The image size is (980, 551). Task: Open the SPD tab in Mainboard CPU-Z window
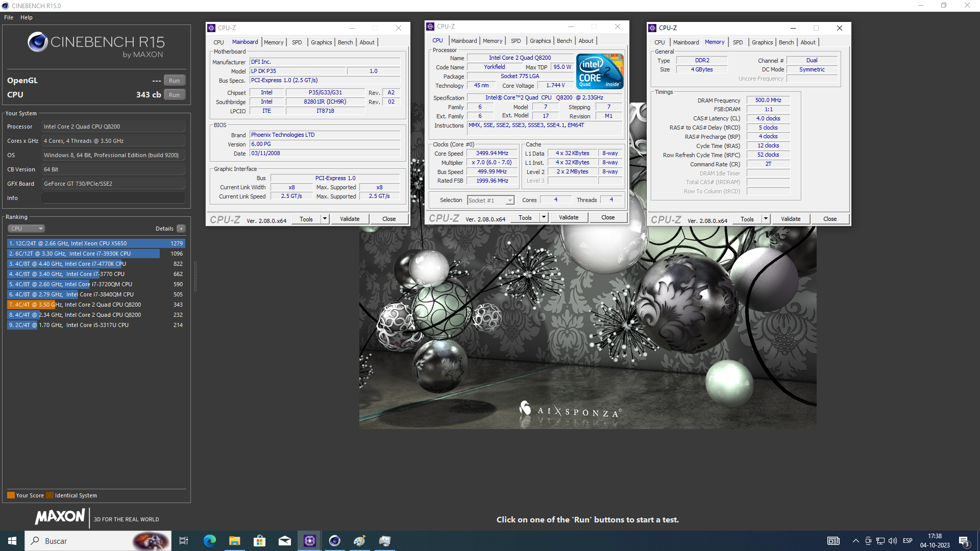point(297,42)
